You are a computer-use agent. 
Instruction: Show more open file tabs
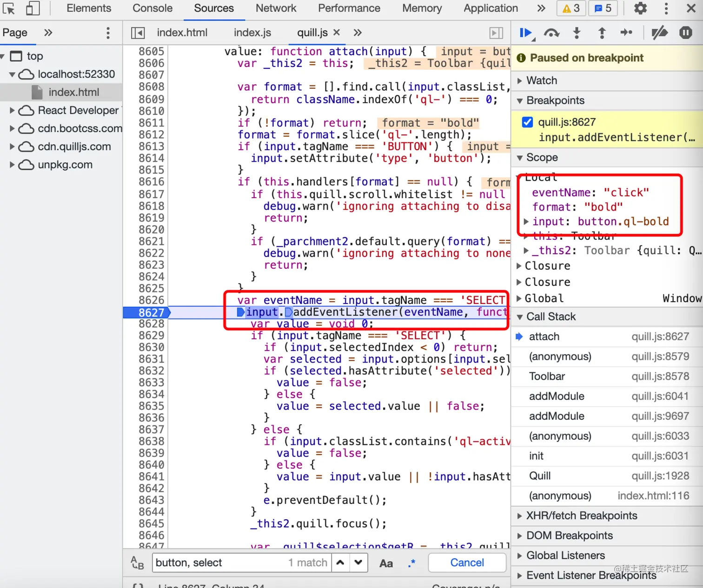pyautogui.click(x=357, y=33)
